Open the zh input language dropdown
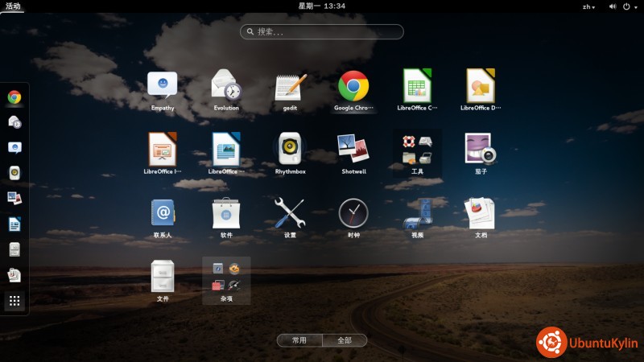This screenshot has width=644, height=362. pos(588,6)
